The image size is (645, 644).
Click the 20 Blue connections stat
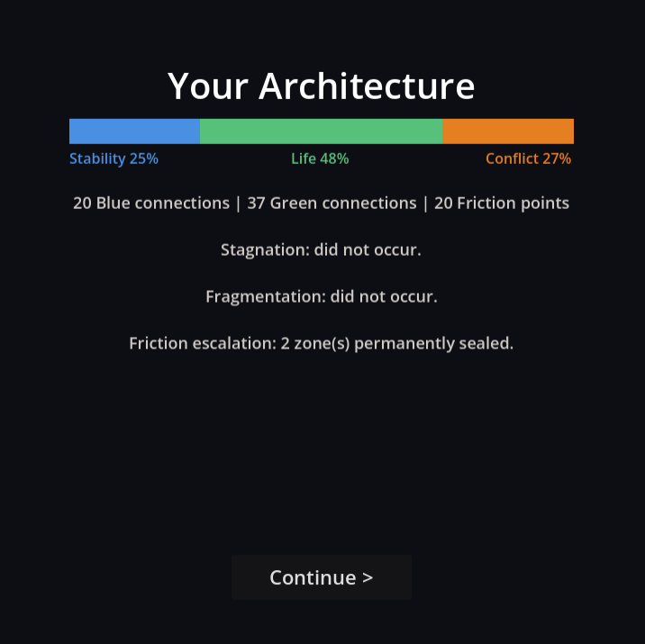pyautogui.click(x=150, y=204)
